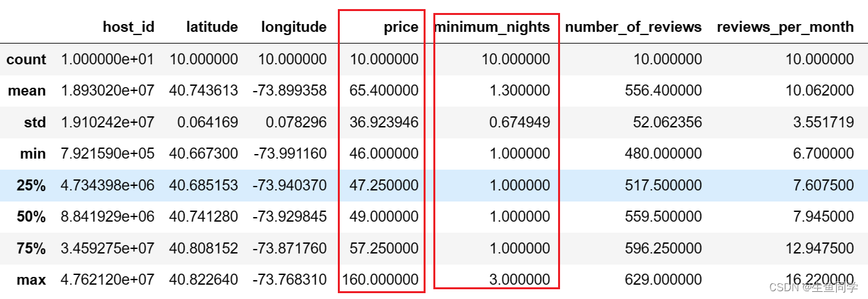Click the host_id column header

pyautogui.click(x=129, y=27)
